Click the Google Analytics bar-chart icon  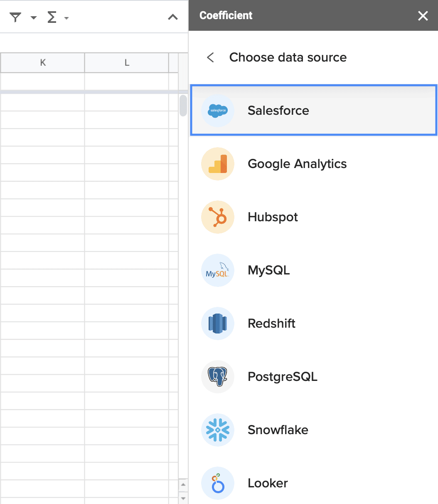[218, 164]
